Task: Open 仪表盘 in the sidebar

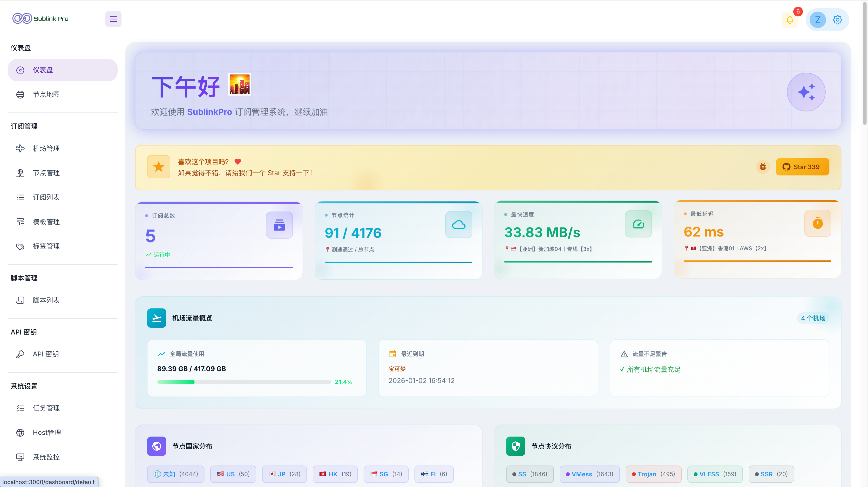Action: coord(63,70)
